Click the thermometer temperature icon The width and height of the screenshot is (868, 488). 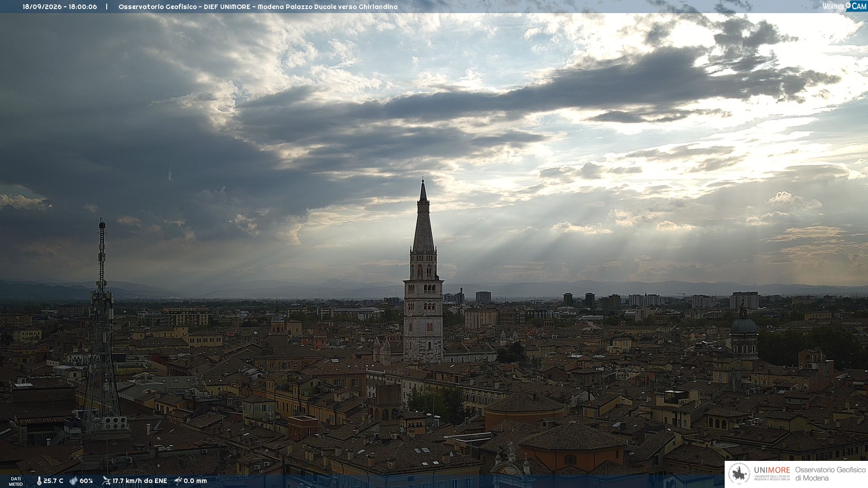[x=39, y=481]
